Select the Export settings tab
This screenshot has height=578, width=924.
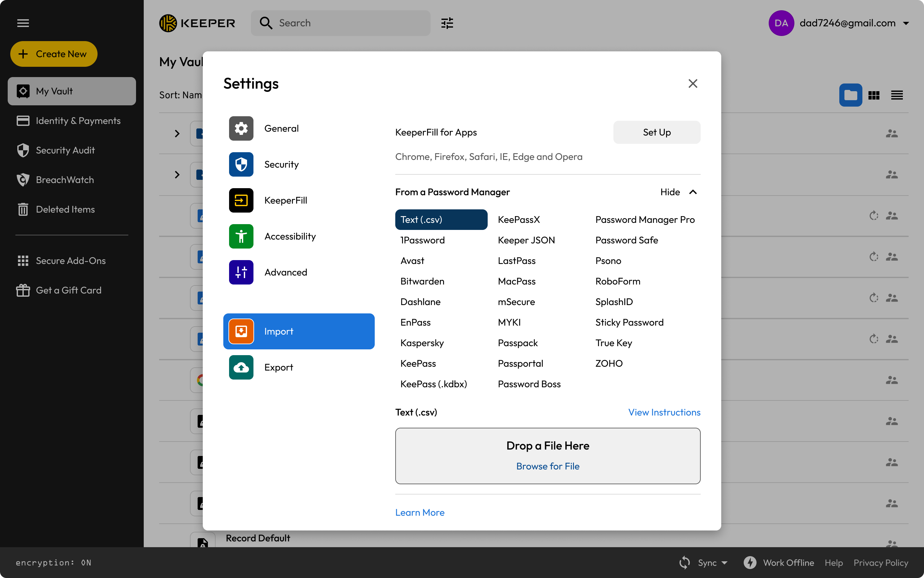point(299,367)
